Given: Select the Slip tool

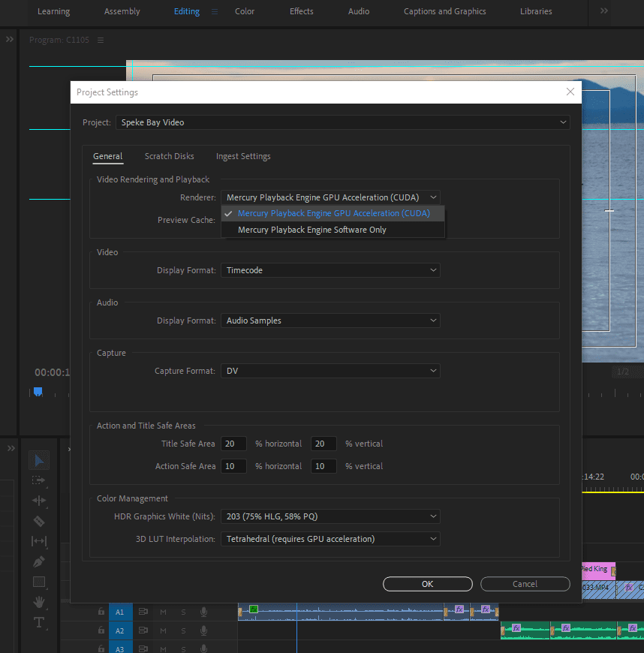Looking at the screenshot, I should (39, 541).
